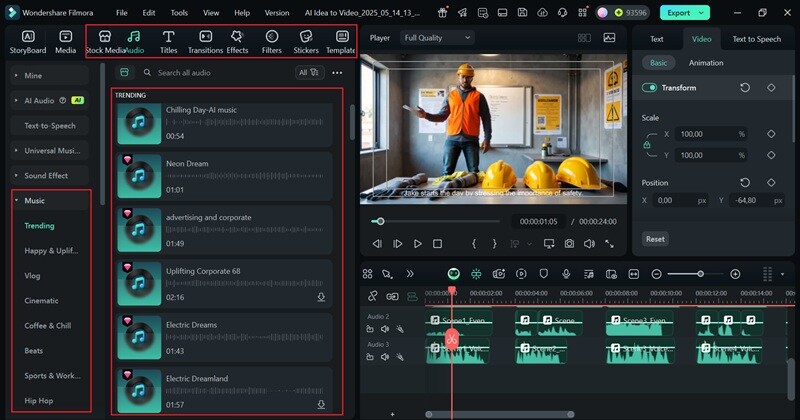Click the save project icon in title bar
This screenshot has width=800, height=420.
[522, 13]
